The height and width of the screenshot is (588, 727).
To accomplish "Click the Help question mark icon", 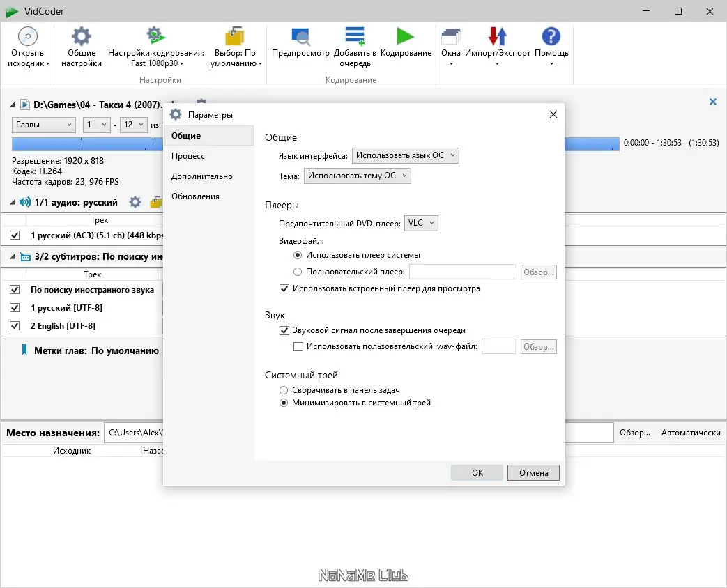I will coord(551,36).
